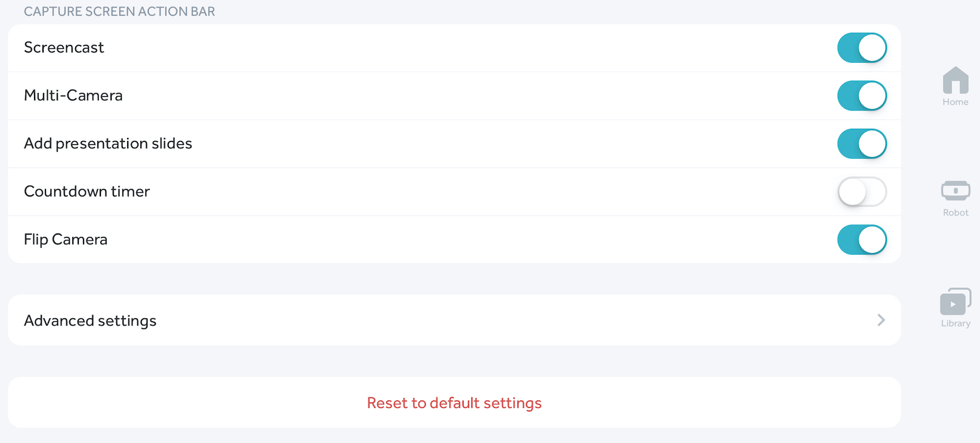Select the Screencast row label
Image resolution: width=980 pixels, height=443 pixels.
point(64,48)
